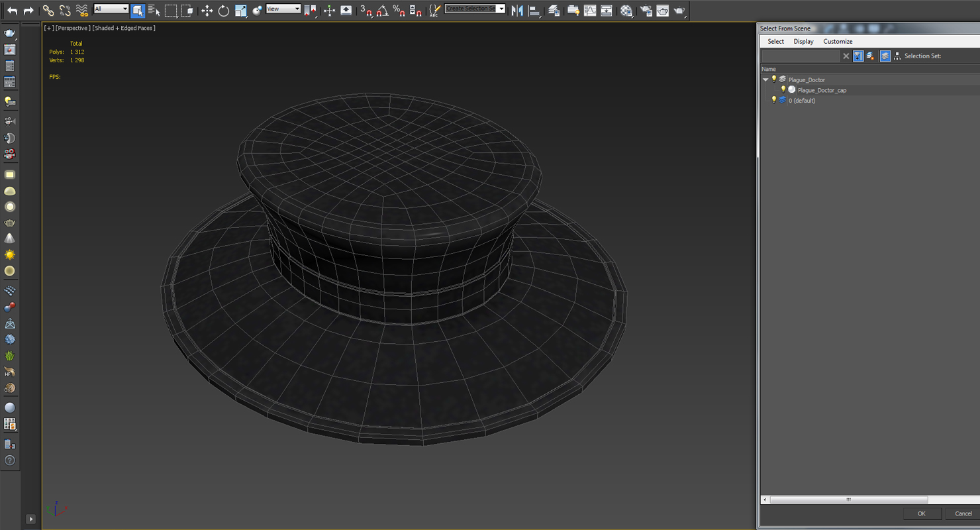Image resolution: width=980 pixels, height=530 pixels.
Task: Select the 0 (default) layer row
Action: [x=802, y=101]
